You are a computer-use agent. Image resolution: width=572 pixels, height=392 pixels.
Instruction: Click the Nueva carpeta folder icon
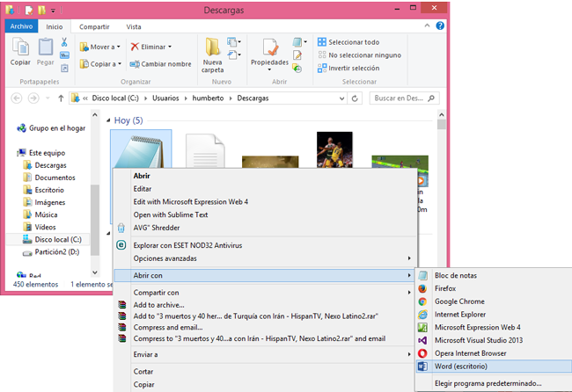pyautogui.click(x=212, y=47)
